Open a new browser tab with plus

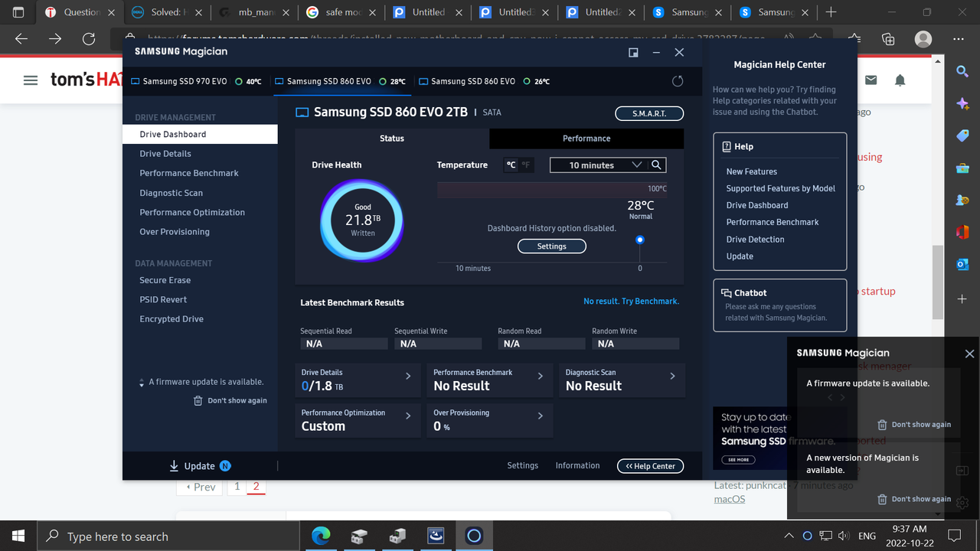tap(831, 12)
